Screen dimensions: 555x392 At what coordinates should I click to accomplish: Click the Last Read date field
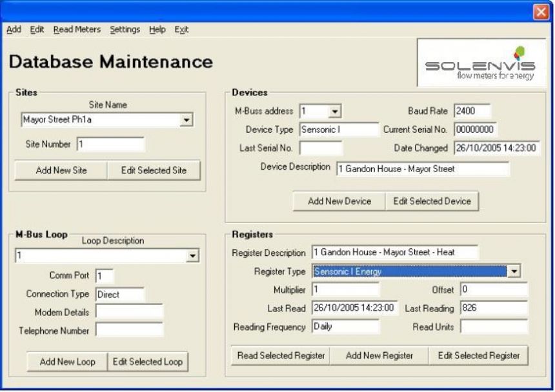[x=355, y=308]
